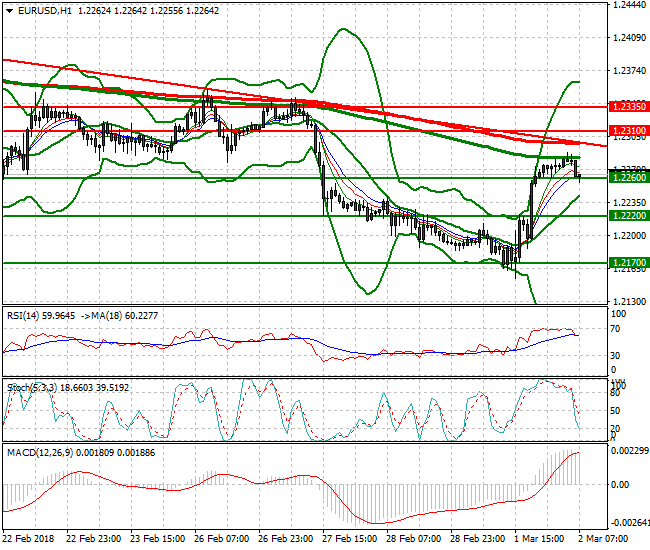This screenshot has width=650, height=550.
Task: Click the 1.24440 price scale value
Action: click(629, 5)
